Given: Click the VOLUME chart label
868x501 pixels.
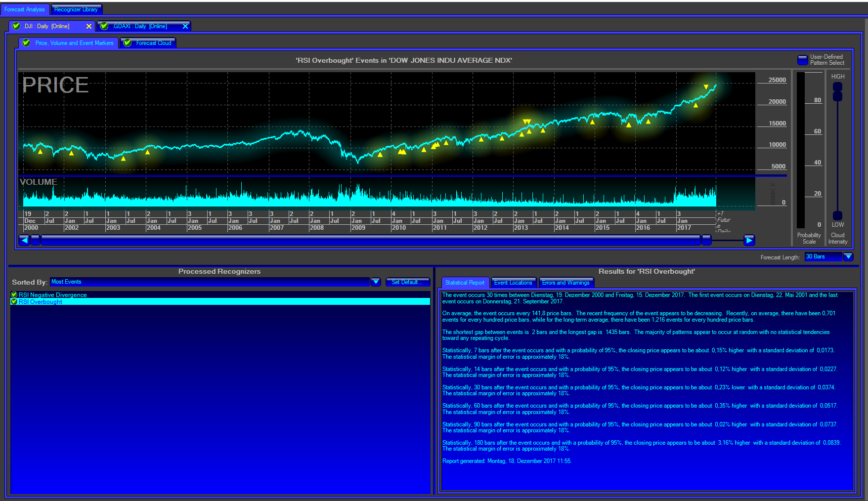Looking at the screenshot, I should (x=39, y=182).
